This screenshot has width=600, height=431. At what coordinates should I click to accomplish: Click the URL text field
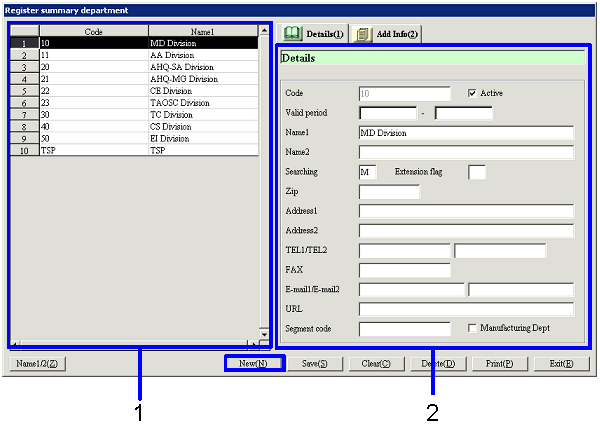465,309
